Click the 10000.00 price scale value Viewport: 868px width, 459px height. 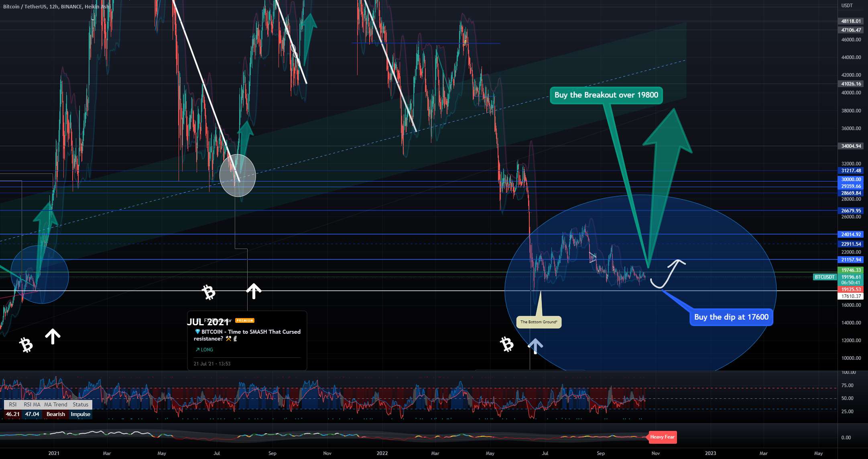[851, 358]
